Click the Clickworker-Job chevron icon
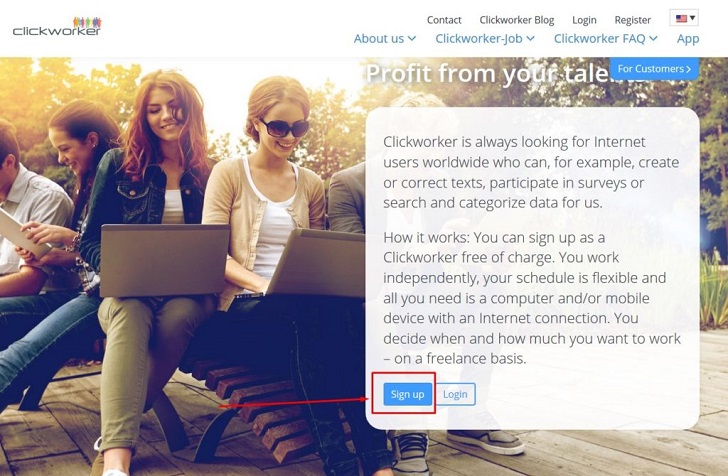The width and height of the screenshot is (728, 476). pyautogui.click(x=530, y=39)
